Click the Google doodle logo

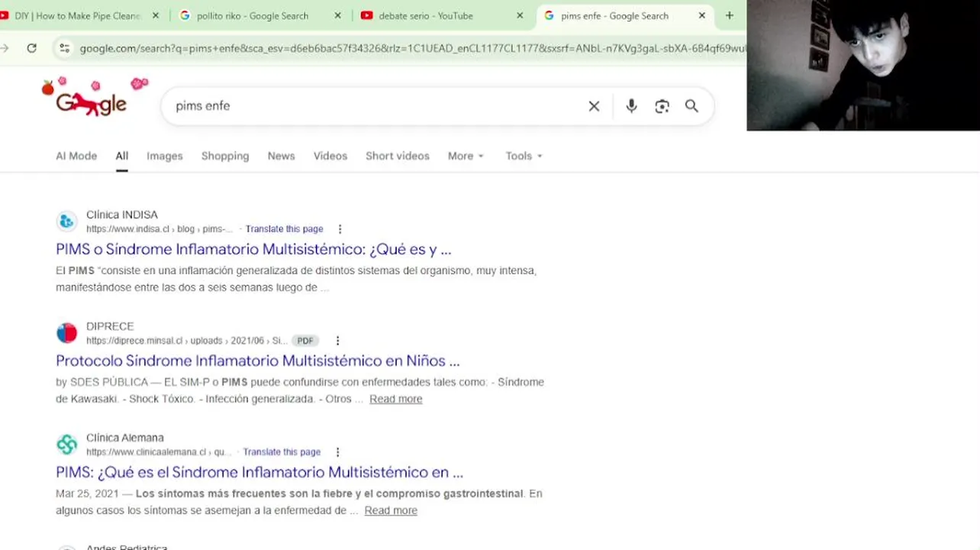(94, 97)
